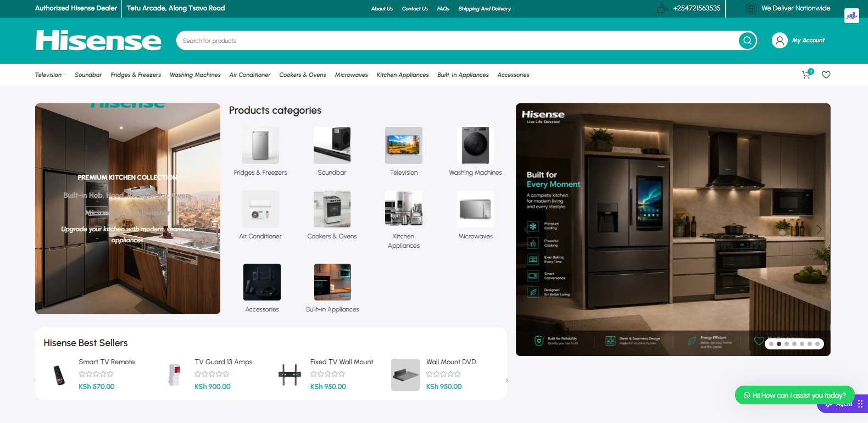
Task: Open the Accessories category image
Action: click(x=262, y=282)
